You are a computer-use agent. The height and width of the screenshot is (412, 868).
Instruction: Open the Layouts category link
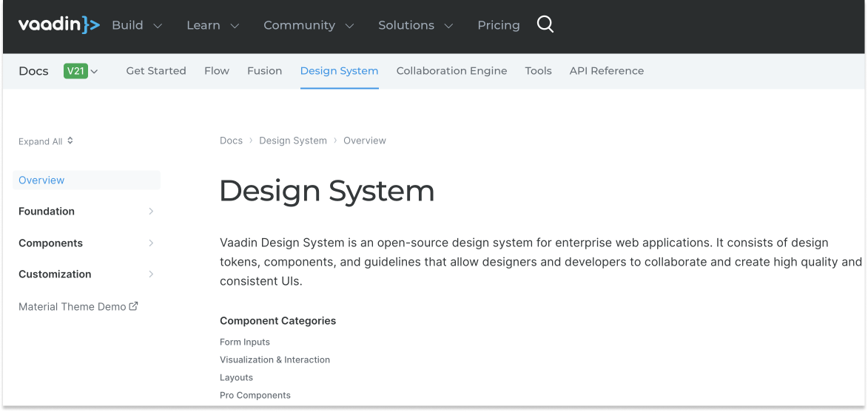pyautogui.click(x=236, y=378)
